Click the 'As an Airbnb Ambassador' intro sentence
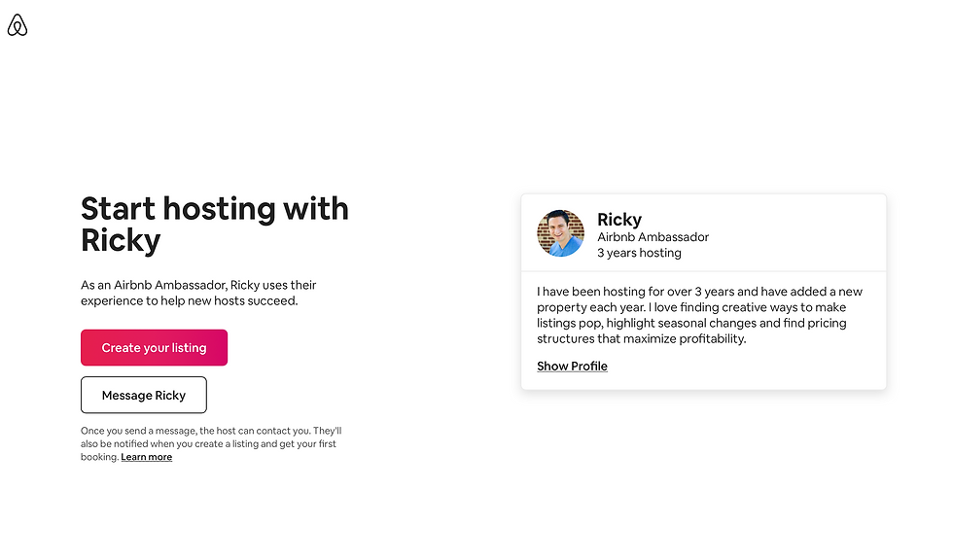 [x=198, y=285]
